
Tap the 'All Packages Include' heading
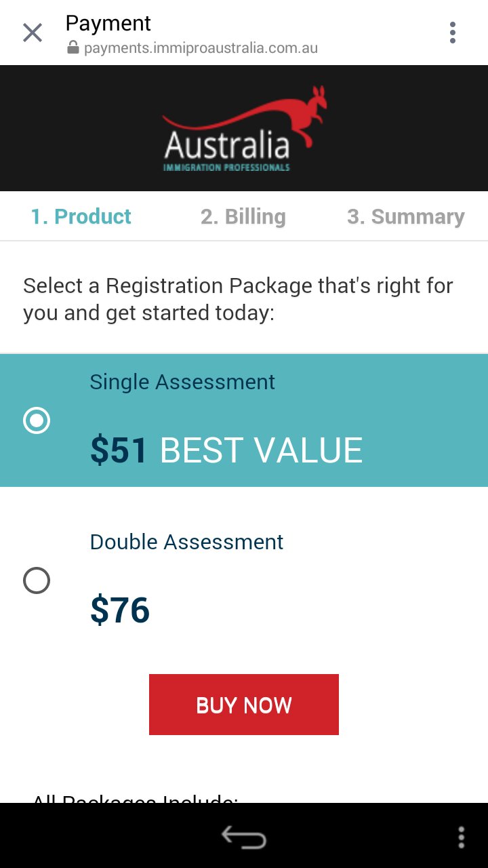(x=136, y=797)
